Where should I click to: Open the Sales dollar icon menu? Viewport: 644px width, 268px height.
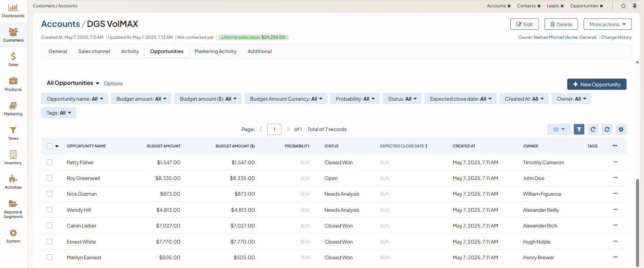point(13,59)
